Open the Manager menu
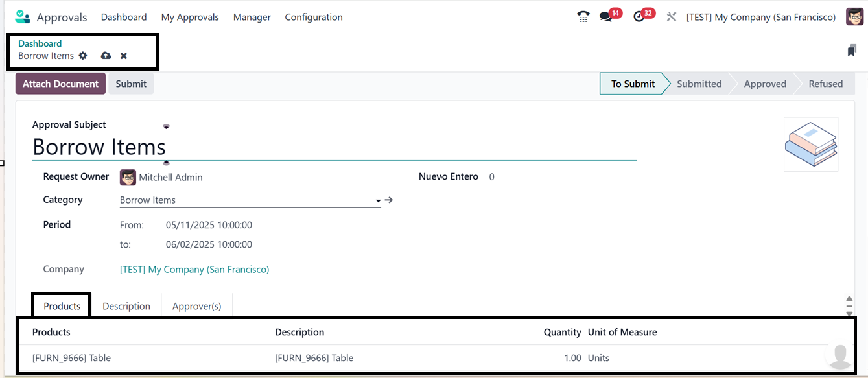This screenshot has width=868, height=378. click(252, 17)
